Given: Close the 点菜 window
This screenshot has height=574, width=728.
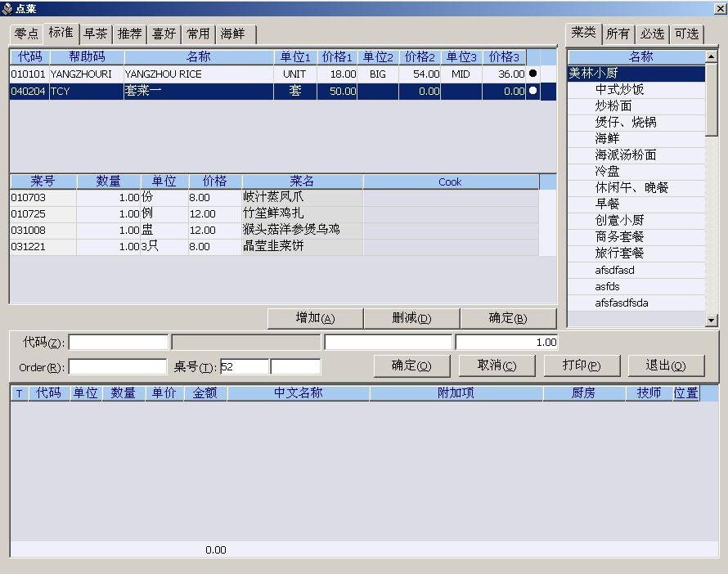Looking at the screenshot, I should click(x=721, y=8).
